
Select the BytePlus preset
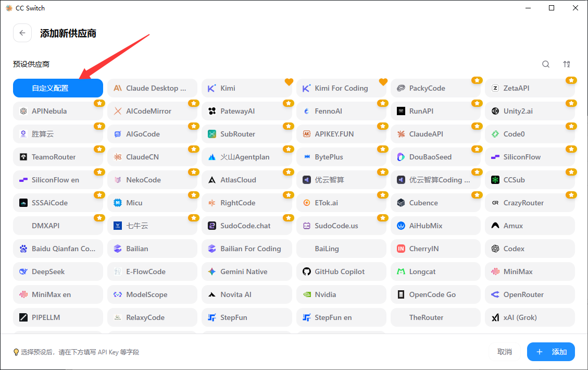click(341, 157)
